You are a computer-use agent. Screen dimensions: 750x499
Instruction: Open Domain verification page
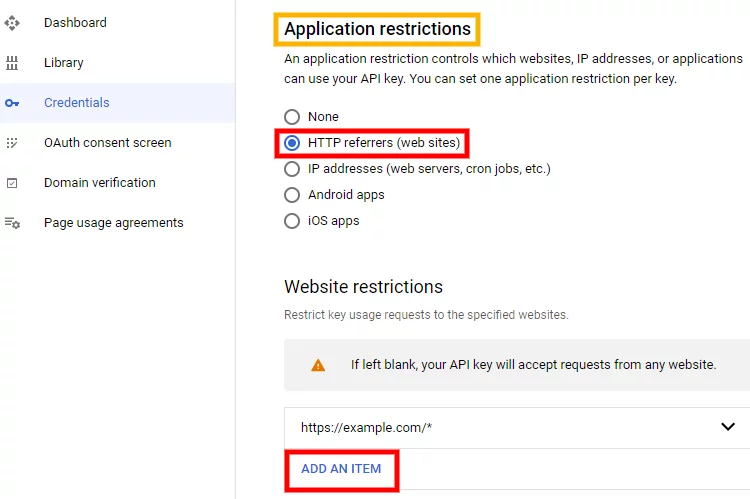[99, 183]
